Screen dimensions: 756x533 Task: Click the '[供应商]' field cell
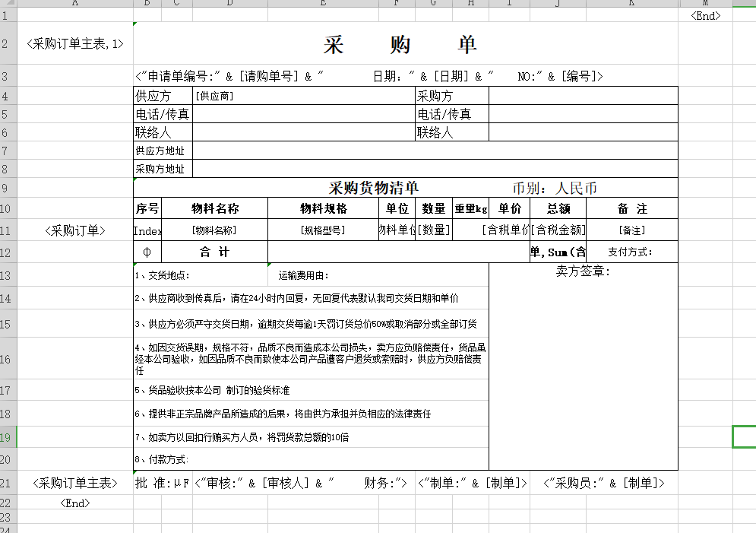[x=304, y=96]
